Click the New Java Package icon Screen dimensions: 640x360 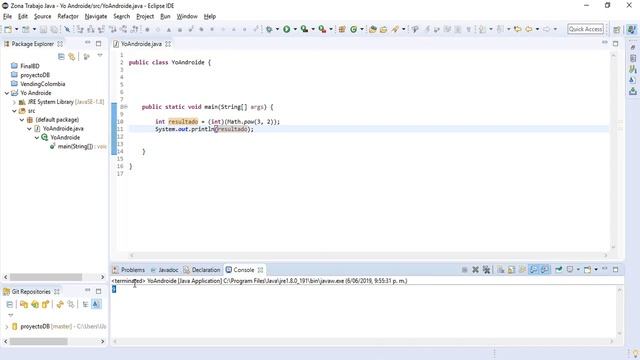pos(342,29)
